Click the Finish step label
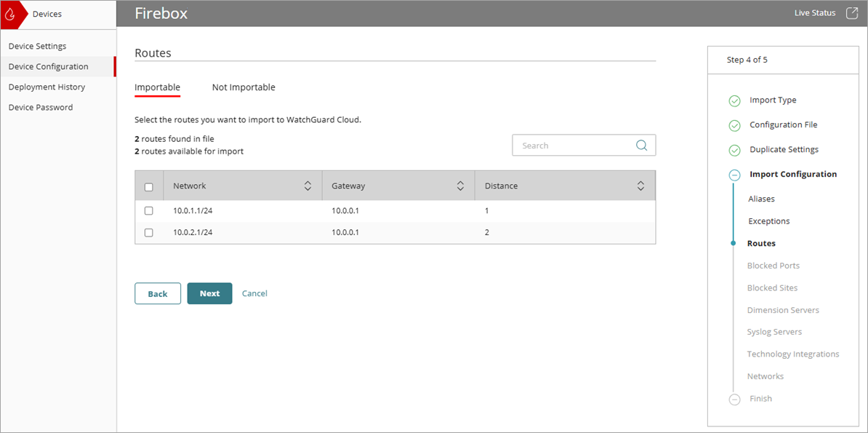The width and height of the screenshot is (868, 433). coord(760,399)
